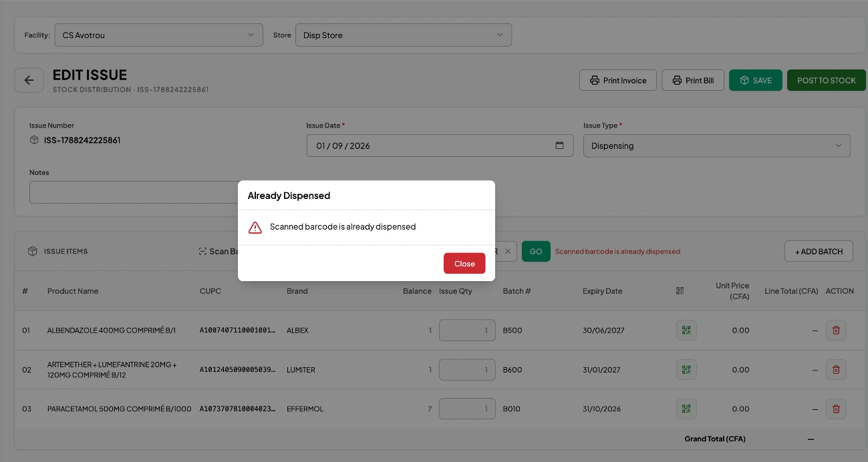Click the Issue Items box icon

[32, 251]
